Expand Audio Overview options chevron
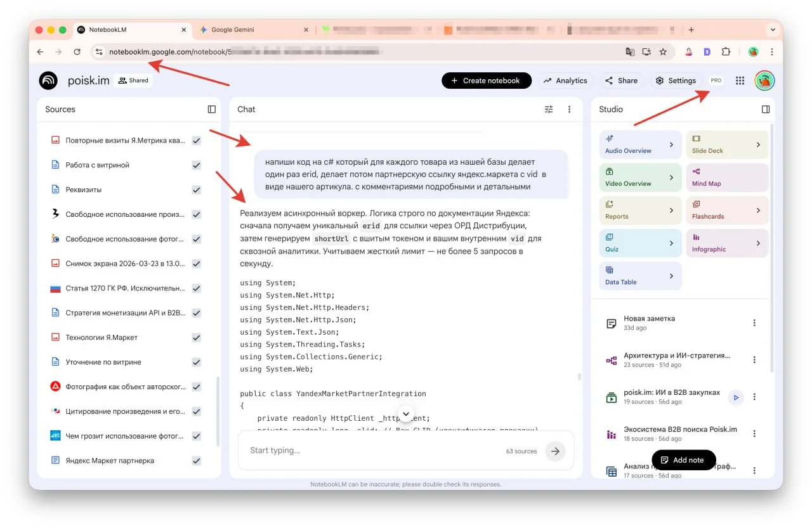 point(671,145)
